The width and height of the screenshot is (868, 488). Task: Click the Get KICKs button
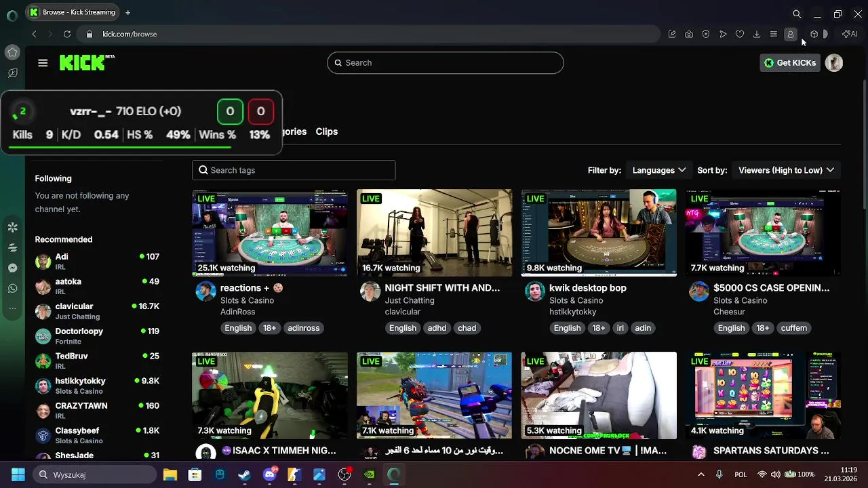pyautogui.click(x=790, y=63)
